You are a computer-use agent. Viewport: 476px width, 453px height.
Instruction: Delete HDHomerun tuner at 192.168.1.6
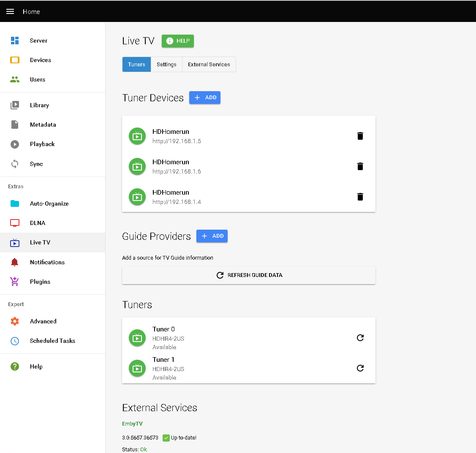pyautogui.click(x=360, y=166)
